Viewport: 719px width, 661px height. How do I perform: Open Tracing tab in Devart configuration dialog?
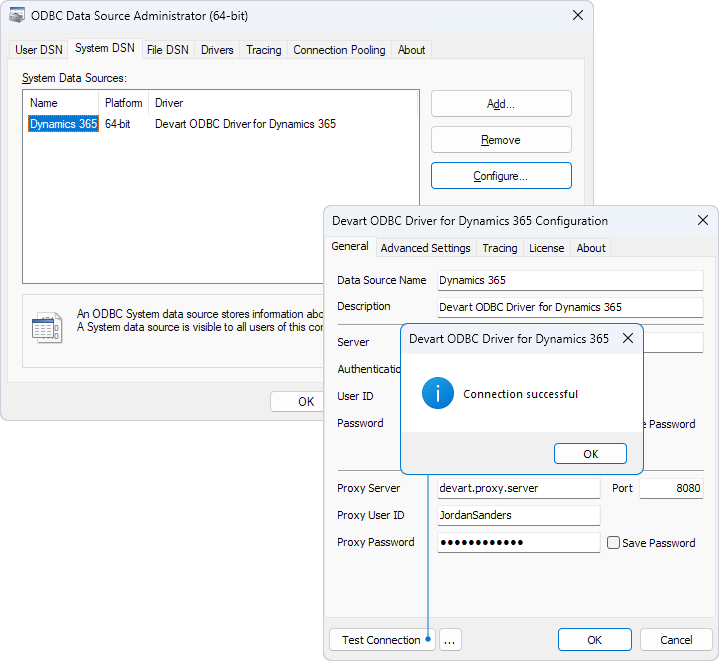click(x=499, y=248)
